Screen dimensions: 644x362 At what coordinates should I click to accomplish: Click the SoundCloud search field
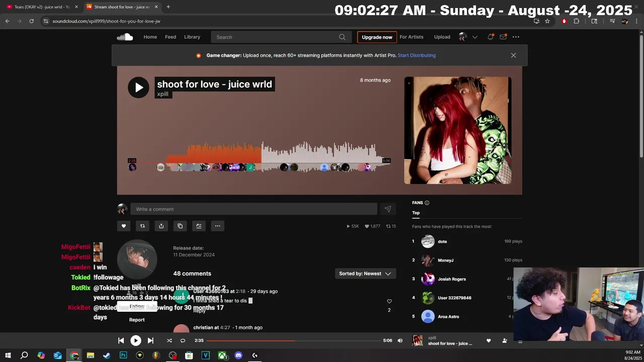point(281,37)
